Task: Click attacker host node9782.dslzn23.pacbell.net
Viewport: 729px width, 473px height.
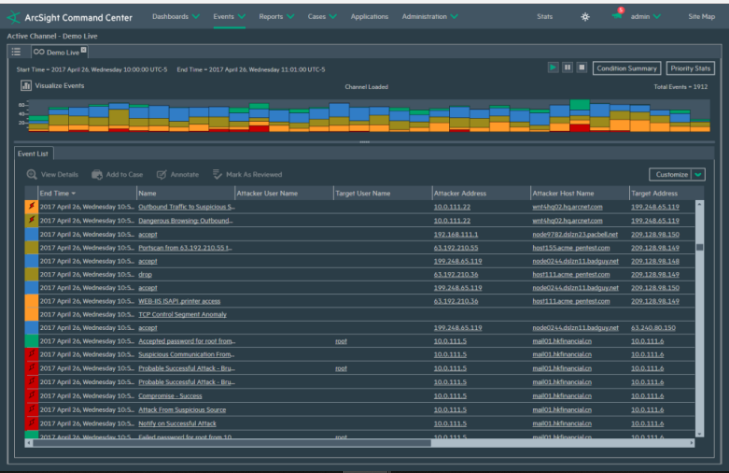Action: tap(575, 234)
